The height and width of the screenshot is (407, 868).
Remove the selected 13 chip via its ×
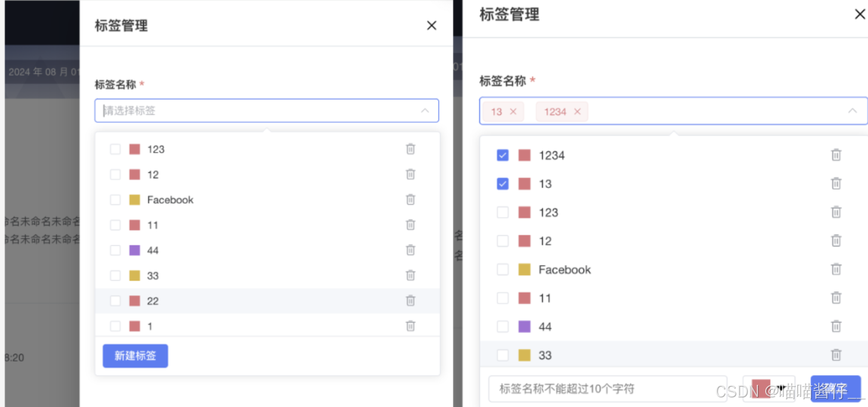click(x=513, y=111)
